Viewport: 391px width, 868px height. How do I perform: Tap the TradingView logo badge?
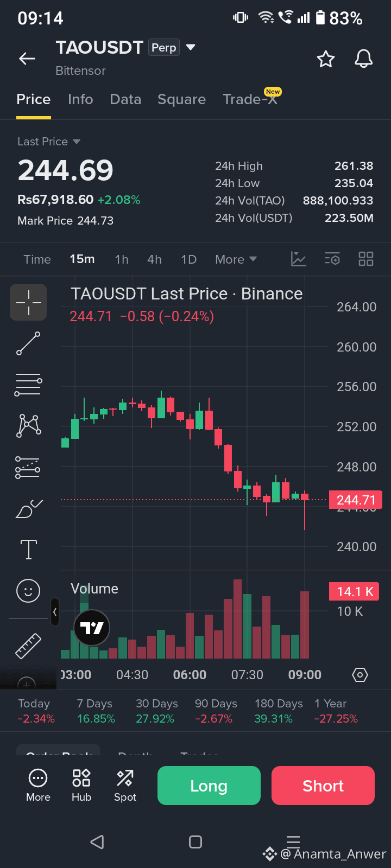[92, 628]
